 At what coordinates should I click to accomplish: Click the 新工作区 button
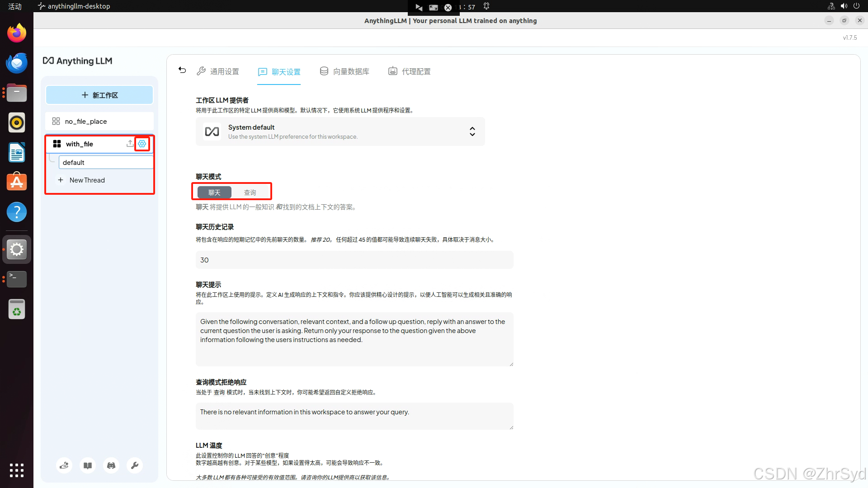(99, 95)
